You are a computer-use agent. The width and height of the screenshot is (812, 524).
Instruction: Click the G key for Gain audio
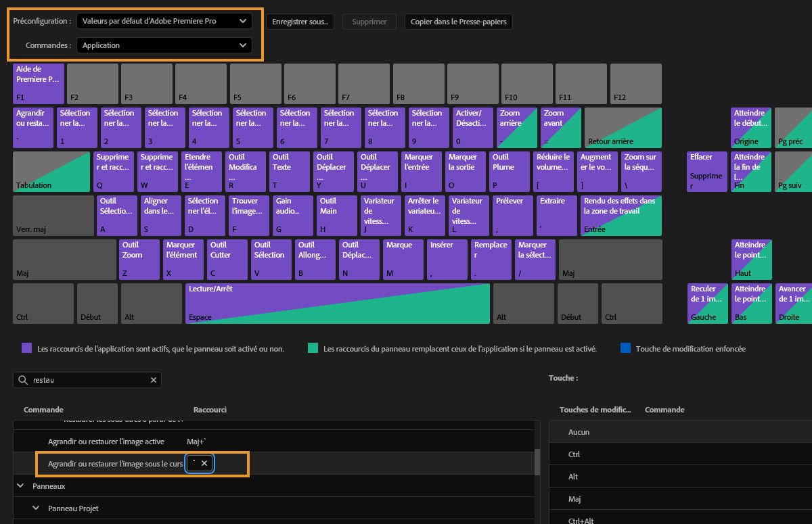[x=292, y=215]
